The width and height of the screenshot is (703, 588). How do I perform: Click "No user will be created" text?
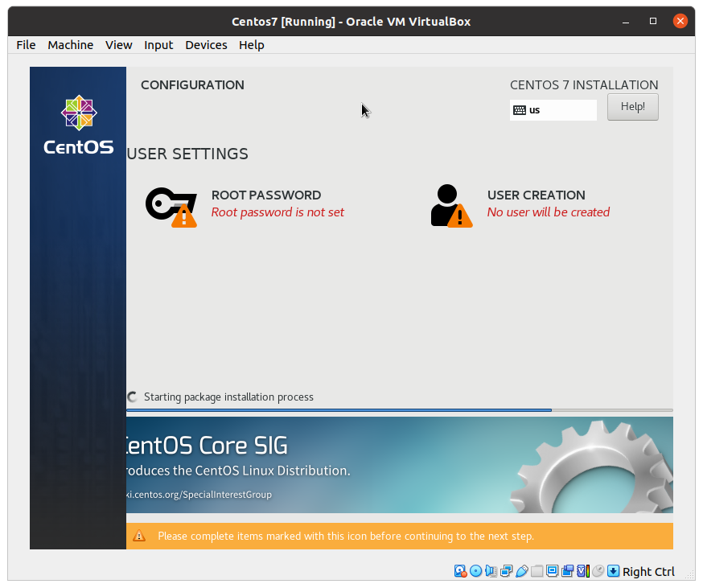click(x=549, y=212)
